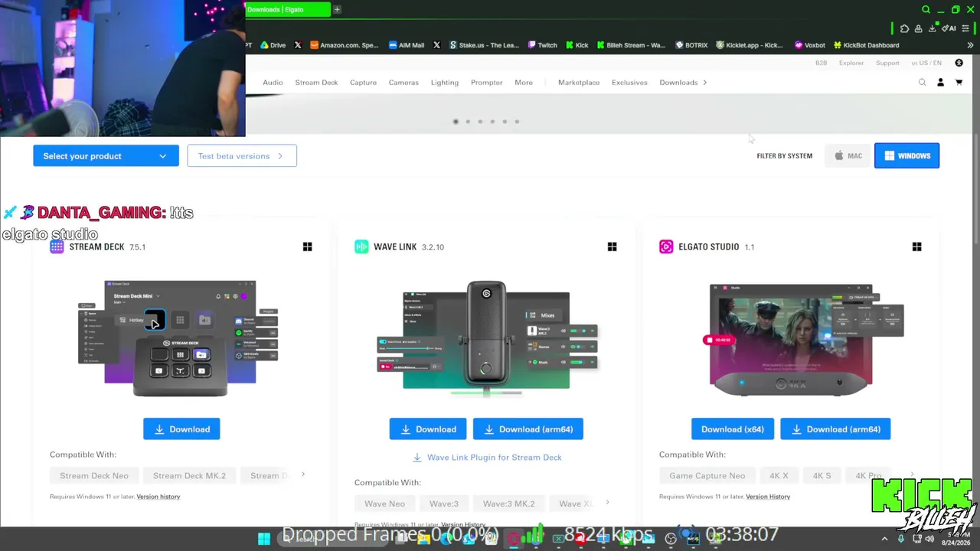Open the Voxbot bookmark
The width and height of the screenshot is (980, 551).
tap(809, 45)
